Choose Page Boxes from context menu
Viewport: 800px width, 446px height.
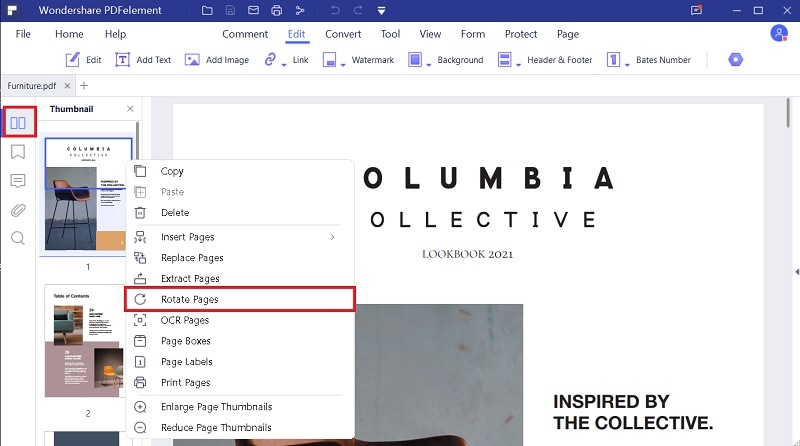(x=240, y=341)
